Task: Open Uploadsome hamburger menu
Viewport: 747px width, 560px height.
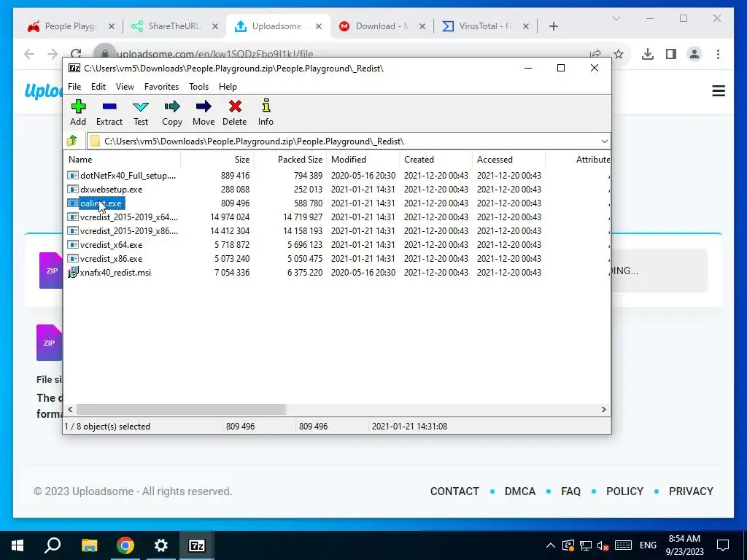Action: click(719, 91)
